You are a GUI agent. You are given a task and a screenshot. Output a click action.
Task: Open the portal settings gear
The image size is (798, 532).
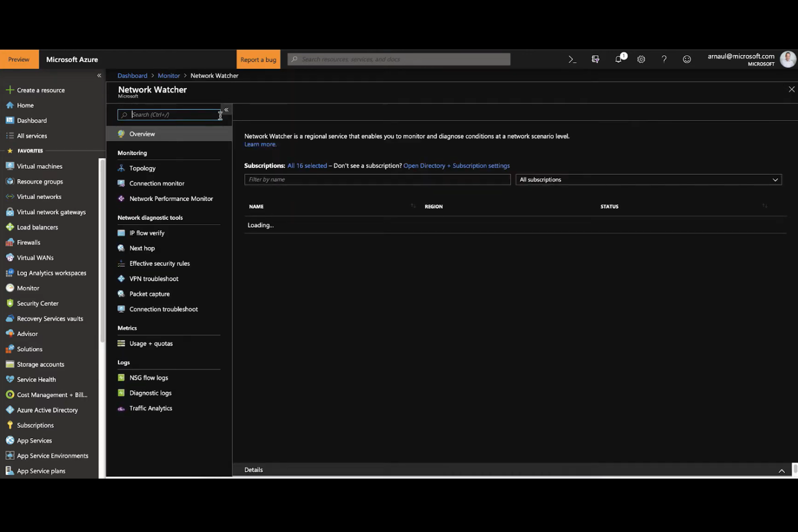click(641, 59)
